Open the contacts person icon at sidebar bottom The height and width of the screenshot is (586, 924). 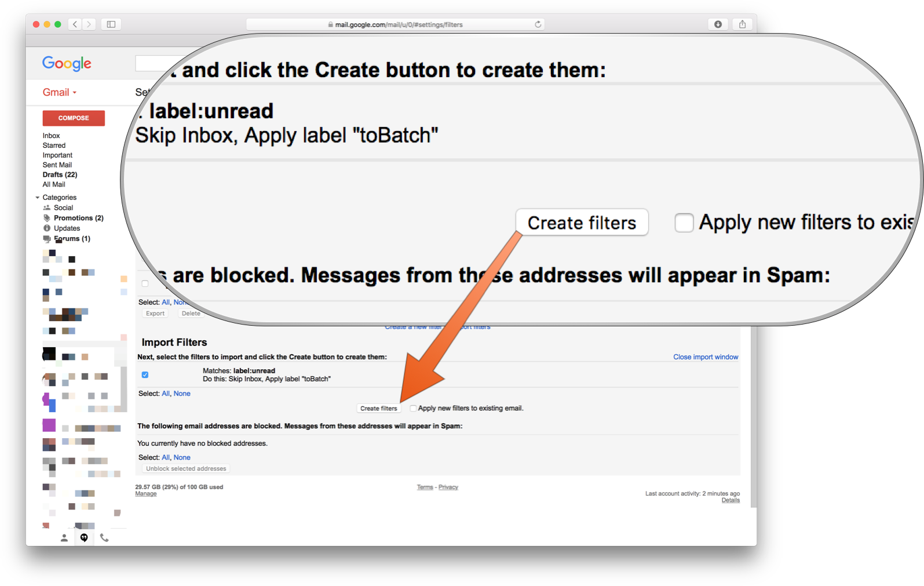click(64, 538)
